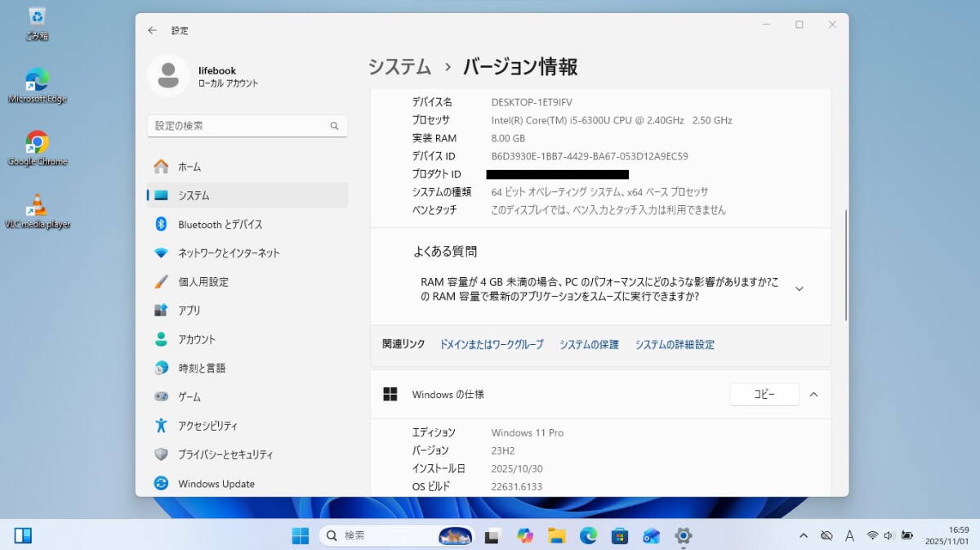Open ドメインまたはワークグループ link
The height and width of the screenshot is (550, 980).
491,345
